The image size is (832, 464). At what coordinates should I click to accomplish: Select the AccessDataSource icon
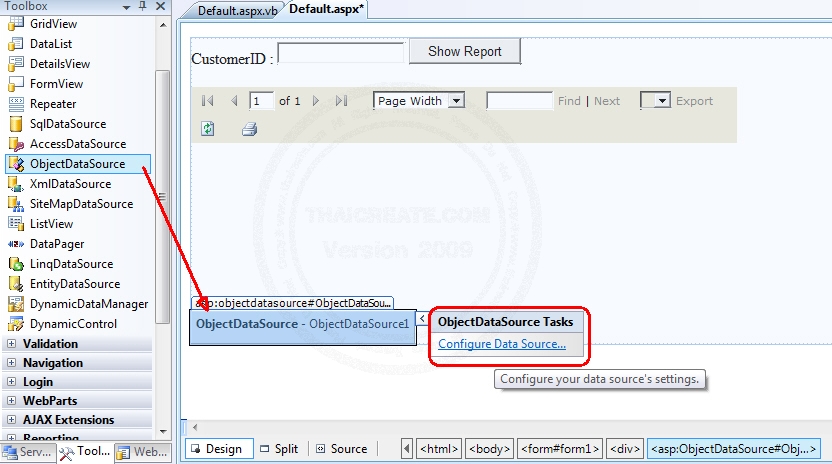tap(16, 144)
